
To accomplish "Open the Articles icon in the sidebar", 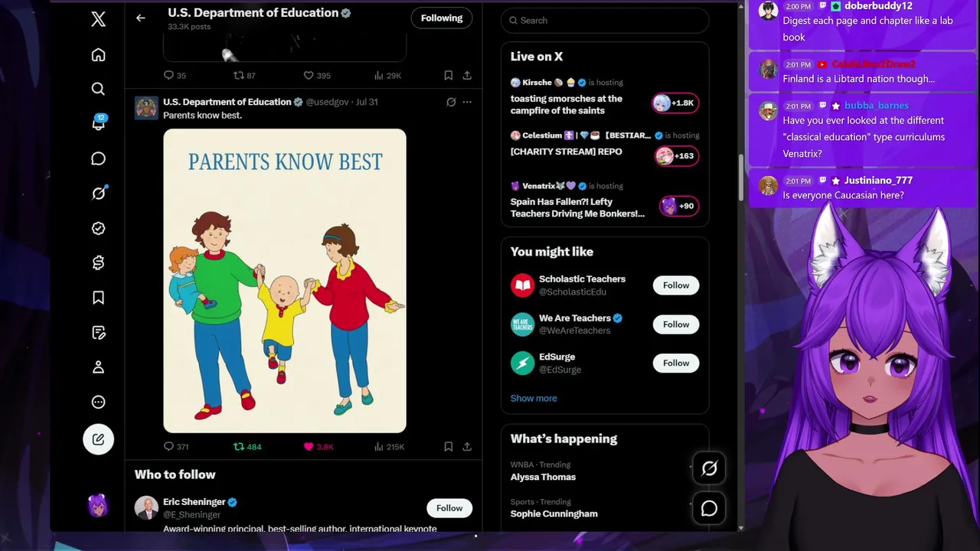I will [98, 333].
